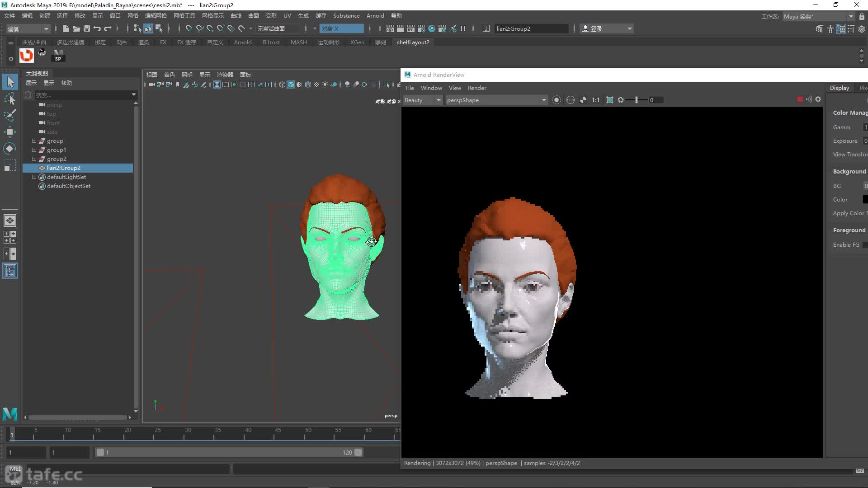This screenshot has height=488, width=868.
Task: Toggle use all lights in viewport
Action: pyautogui.click(x=325, y=84)
